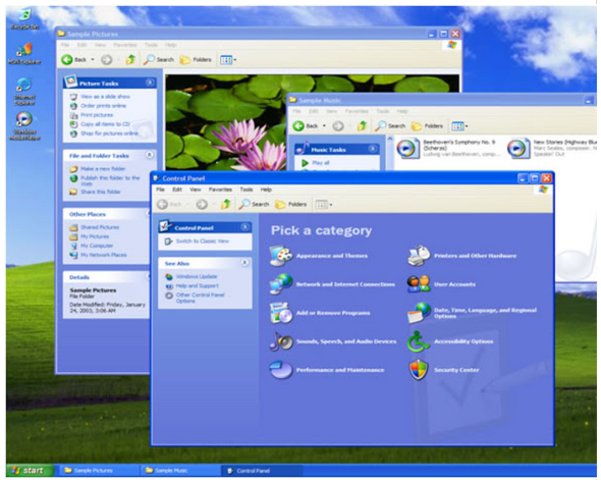This screenshot has height=480, width=601.
Task: Open Internet Explorer desktop icon
Action: pyautogui.click(x=24, y=91)
